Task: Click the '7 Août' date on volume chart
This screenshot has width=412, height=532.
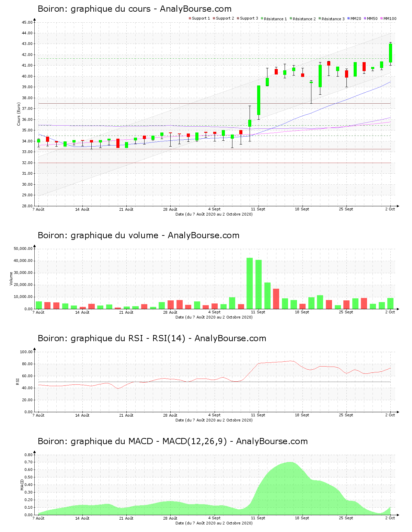Action: (38, 312)
